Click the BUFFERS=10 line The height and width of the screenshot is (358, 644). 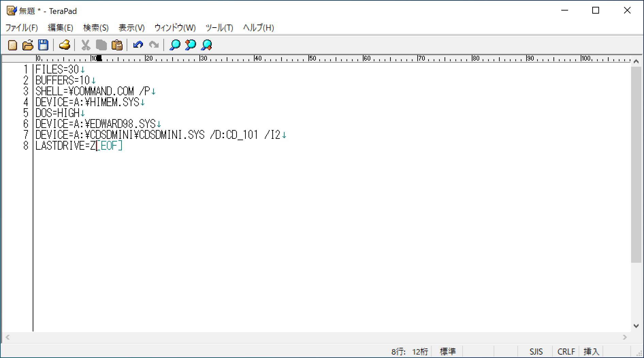click(63, 80)
